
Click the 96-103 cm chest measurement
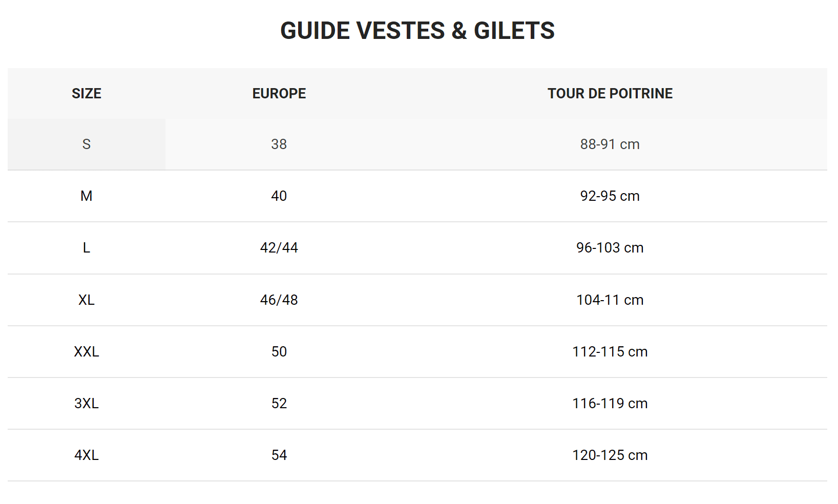pos(610,248)
